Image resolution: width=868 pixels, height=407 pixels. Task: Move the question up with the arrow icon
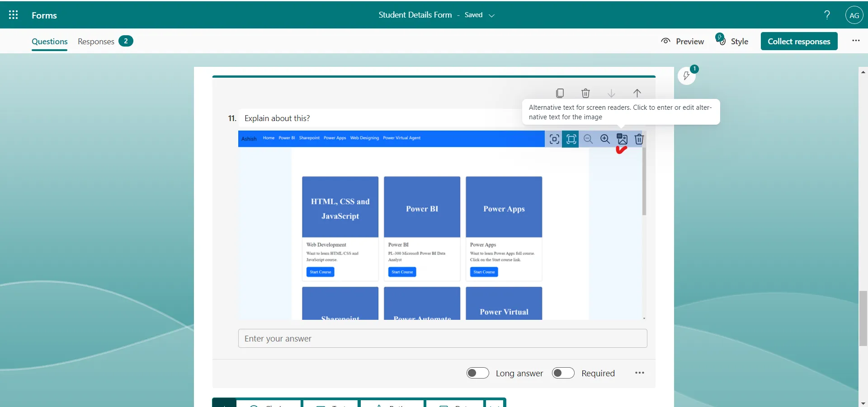point(637,93)
